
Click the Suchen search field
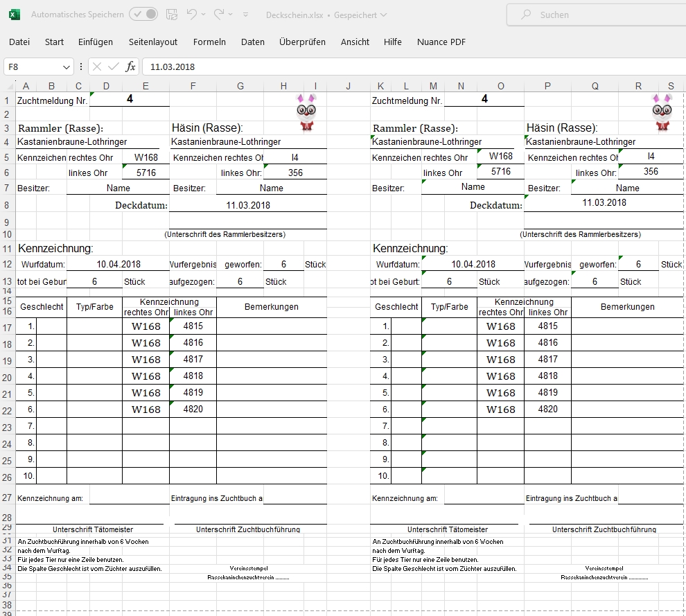[x=597, y=15]
